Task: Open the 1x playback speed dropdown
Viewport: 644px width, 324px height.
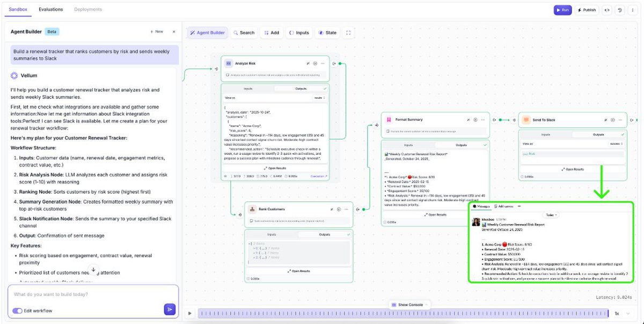Action: tap(622, 313)
